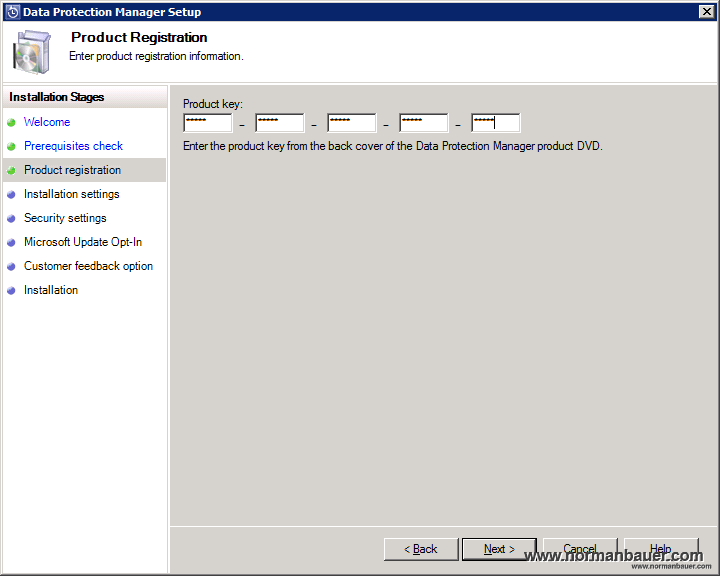The width and height of the screenshot is (720, 576).
Task: Click green bullet beside Welcome stage
Action: pyautogui.click(x=11, y=122)
